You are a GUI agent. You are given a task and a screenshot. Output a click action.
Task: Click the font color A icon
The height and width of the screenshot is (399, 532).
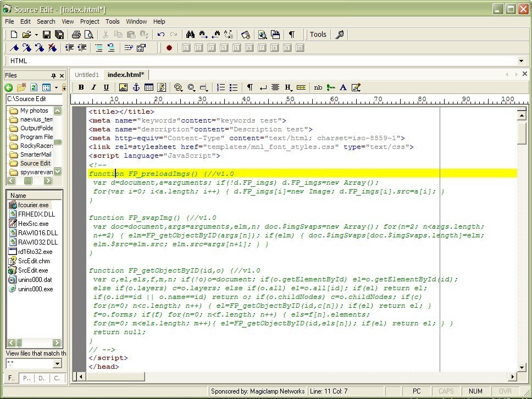tap(343, 87)
